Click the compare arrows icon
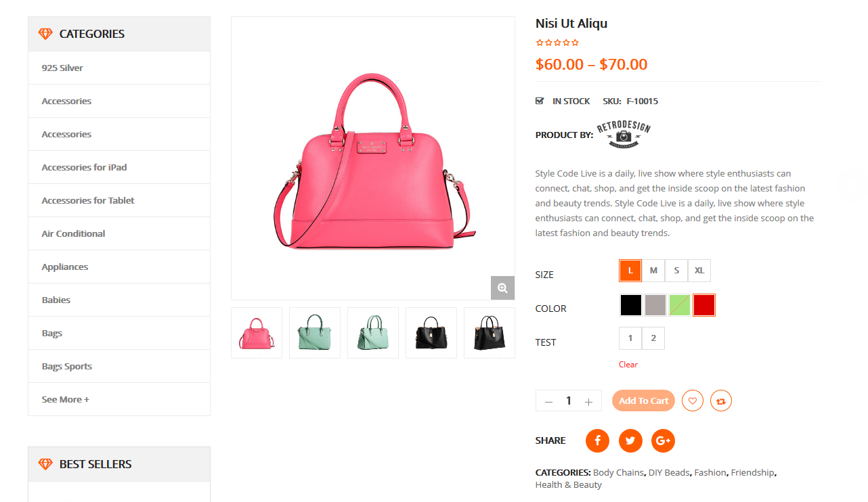 pyautogui.click(x=721, y=401)
